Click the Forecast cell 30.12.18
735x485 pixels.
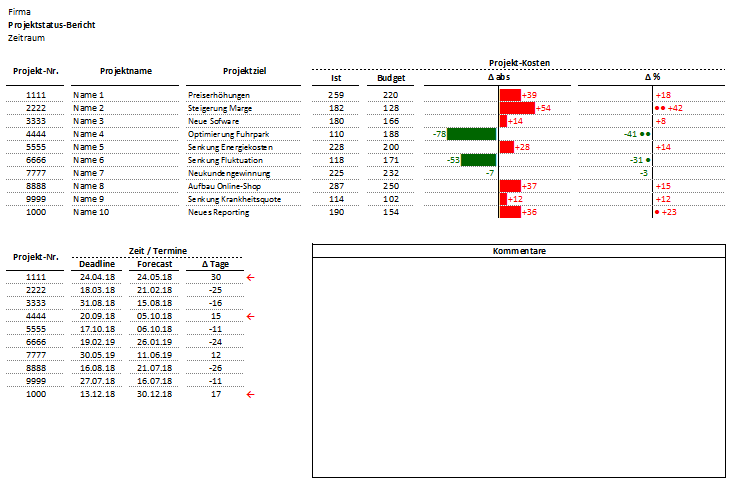coord(154,394)
